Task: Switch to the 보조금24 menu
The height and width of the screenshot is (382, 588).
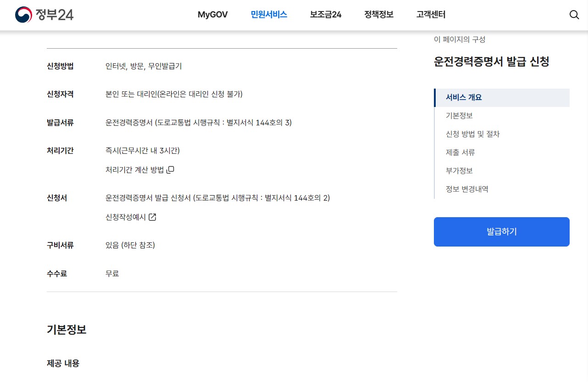Action: click(x=325, y=14)
